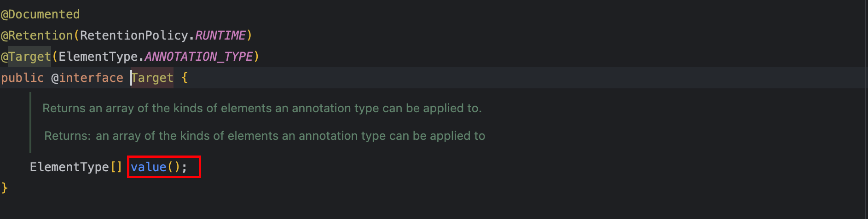Click the RUNTIME enum constant
The width and height of the screenshot is (868, 219).
click(x=220, y=35)
